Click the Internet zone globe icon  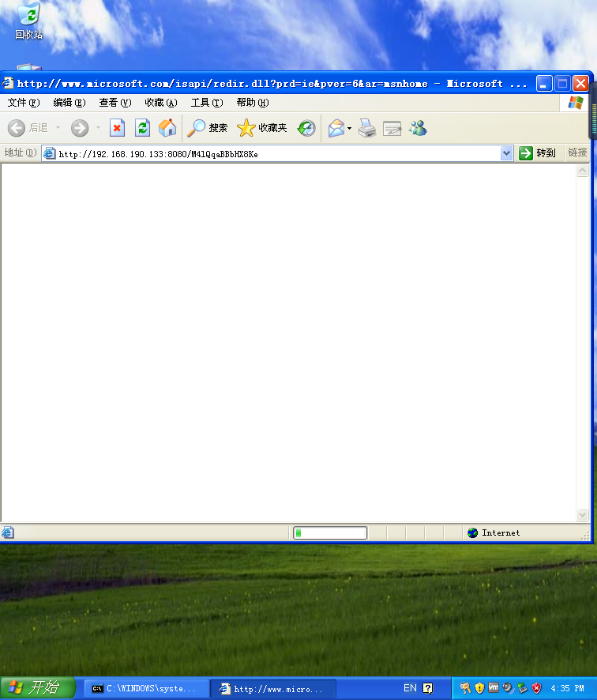coord(472,533)
